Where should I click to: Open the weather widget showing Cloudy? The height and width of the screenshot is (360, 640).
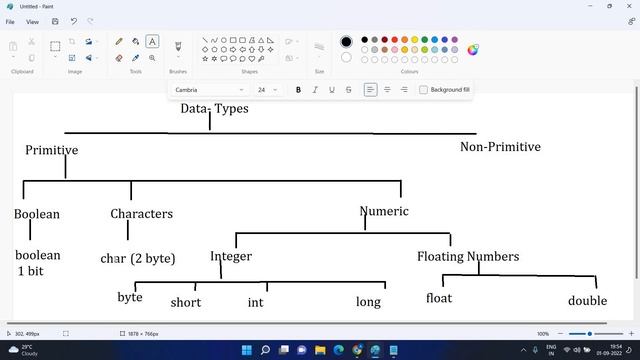tap(24, 350)
